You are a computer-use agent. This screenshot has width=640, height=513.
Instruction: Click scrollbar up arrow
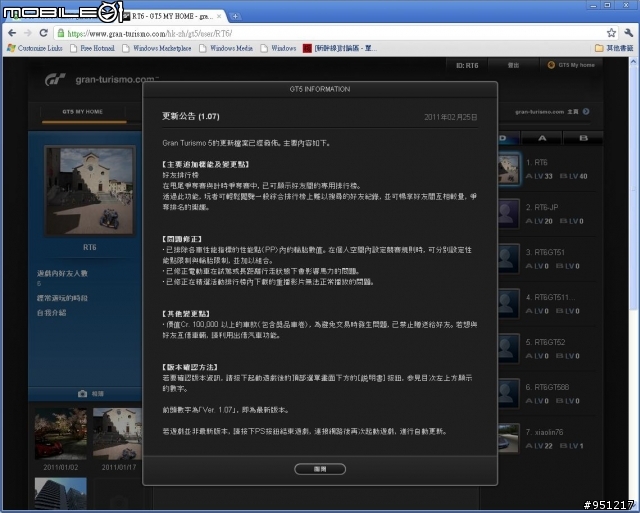pos(633,62)
